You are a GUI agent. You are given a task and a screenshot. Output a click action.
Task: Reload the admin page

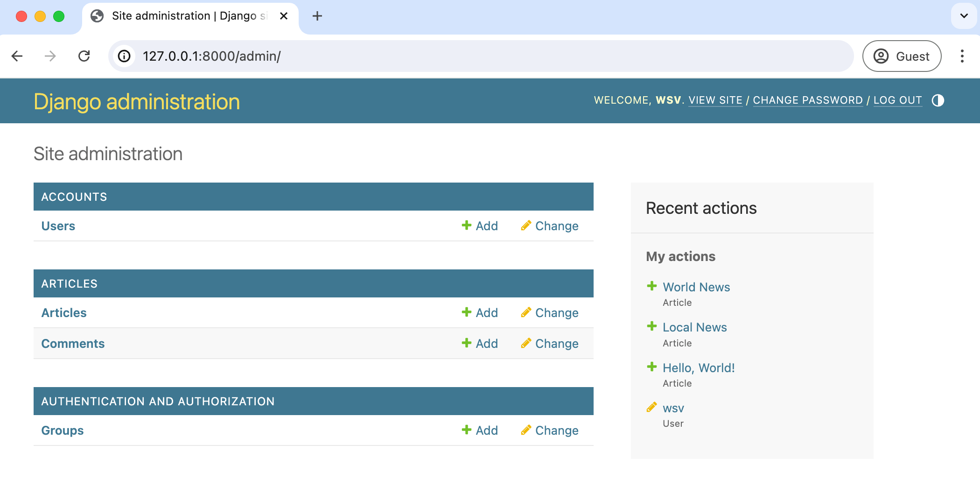84,56
